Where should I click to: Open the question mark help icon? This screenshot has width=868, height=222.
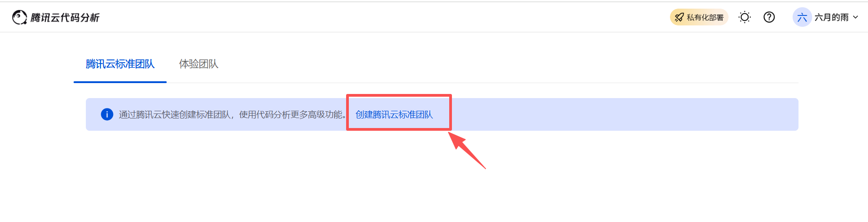tap(769, 17)
